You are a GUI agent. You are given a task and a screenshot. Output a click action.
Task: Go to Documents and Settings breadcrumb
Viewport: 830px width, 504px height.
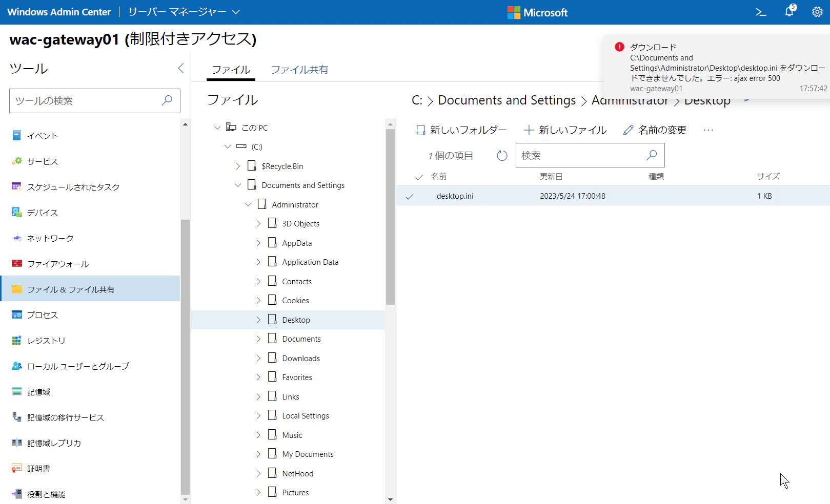pos(507,100)
